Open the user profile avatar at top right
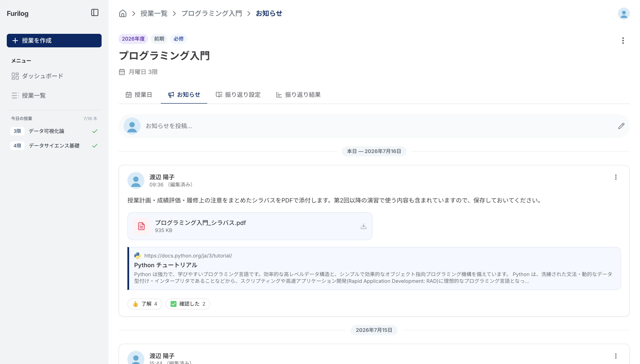Image resolution: width=640 pixels, height=364 pixels. [623, 13]
